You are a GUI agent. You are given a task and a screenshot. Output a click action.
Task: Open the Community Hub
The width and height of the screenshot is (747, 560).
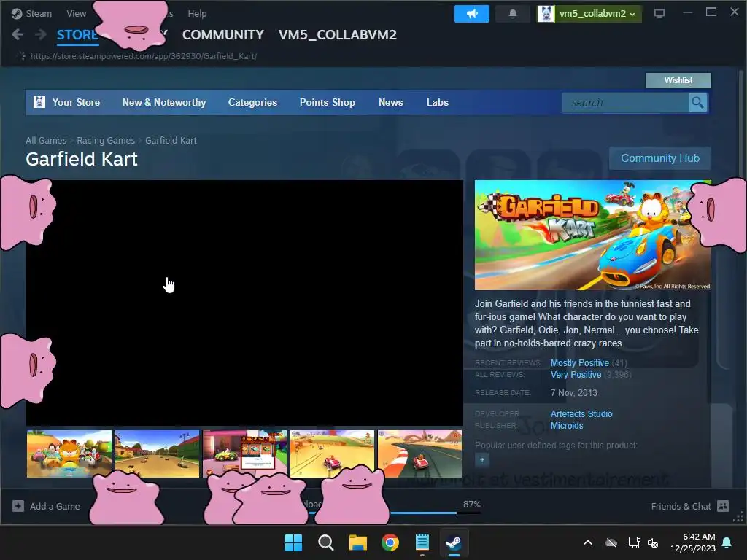click(x=659, y=158)
